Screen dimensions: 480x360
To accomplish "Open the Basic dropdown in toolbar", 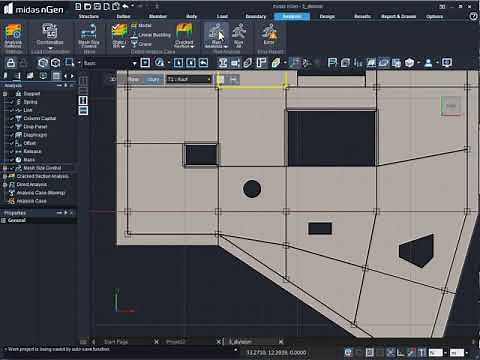I will 134,63.
